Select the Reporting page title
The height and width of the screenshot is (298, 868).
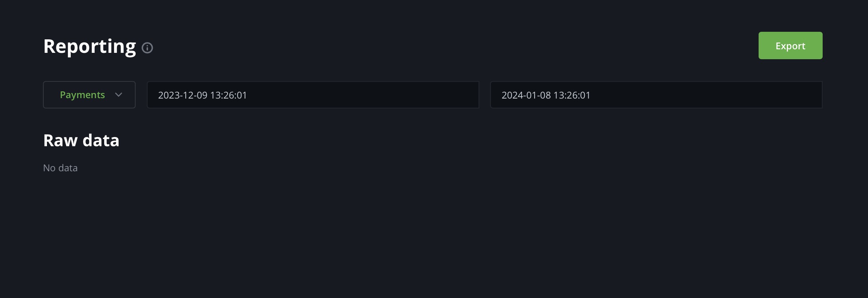90,46
